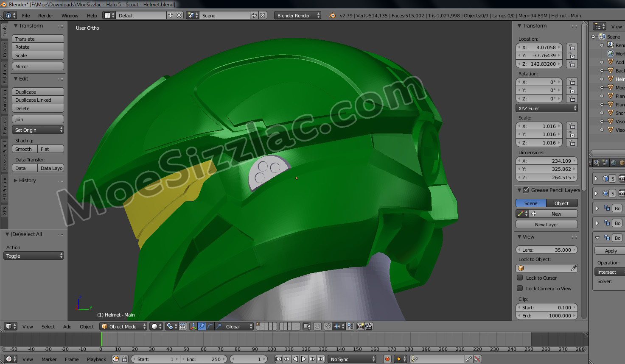625x364 pixels.
Task: Render OpenGL image with camera icon
Action: (x=361, y=326)
